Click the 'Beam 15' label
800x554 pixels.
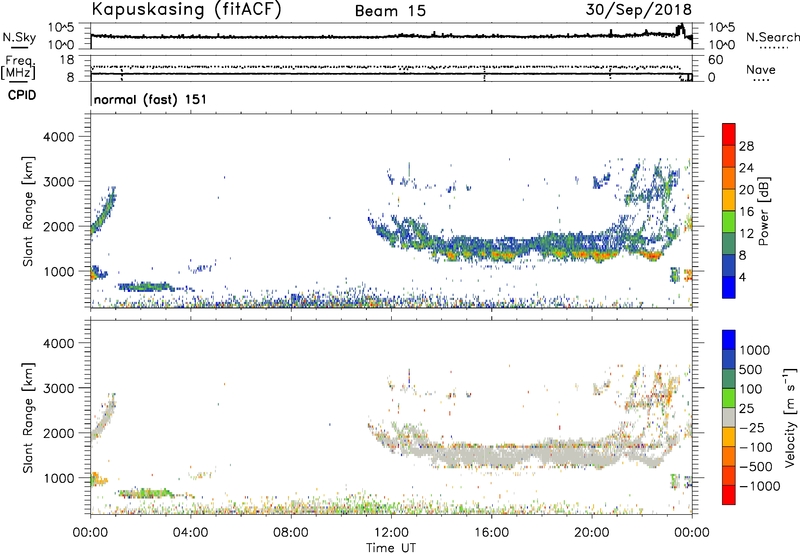pyautogui.click(x=390, y=11)
